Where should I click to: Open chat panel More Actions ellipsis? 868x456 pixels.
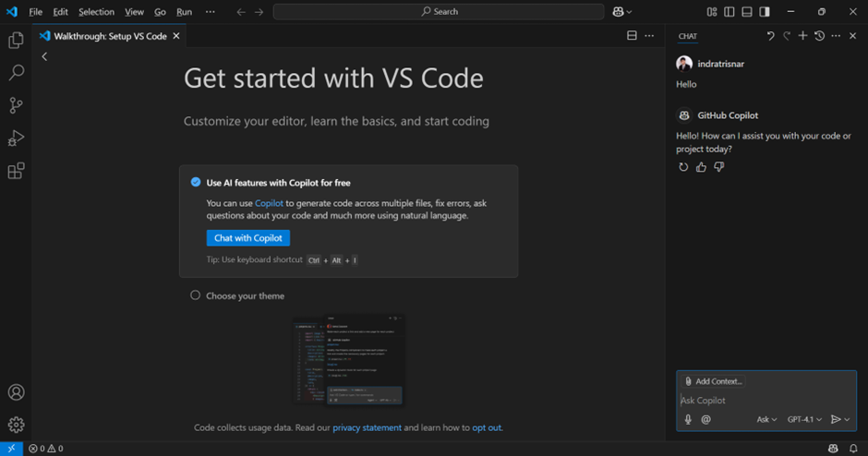836,36
